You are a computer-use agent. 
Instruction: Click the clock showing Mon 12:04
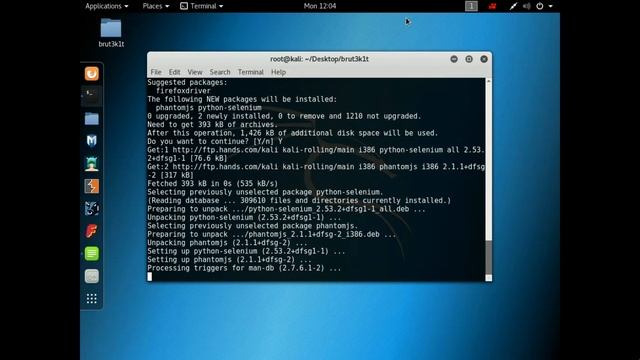point(320,6)
